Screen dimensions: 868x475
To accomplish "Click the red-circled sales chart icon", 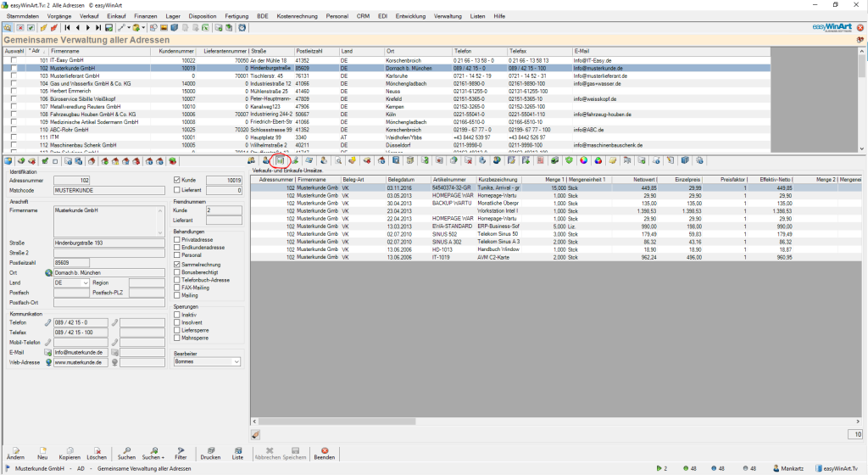I will pos(279,159).
